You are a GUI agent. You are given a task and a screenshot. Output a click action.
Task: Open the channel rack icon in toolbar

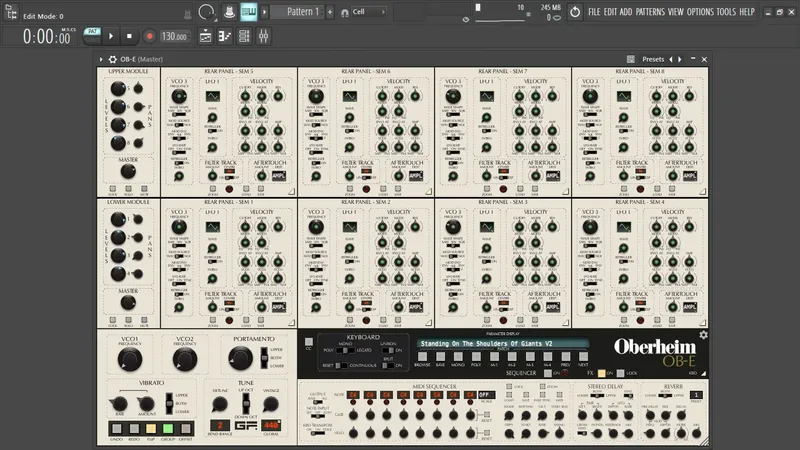point(243,36)
